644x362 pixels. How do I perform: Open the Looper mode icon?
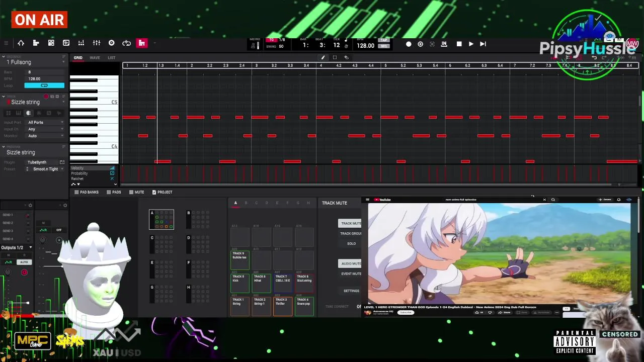(x=127, y=43)
